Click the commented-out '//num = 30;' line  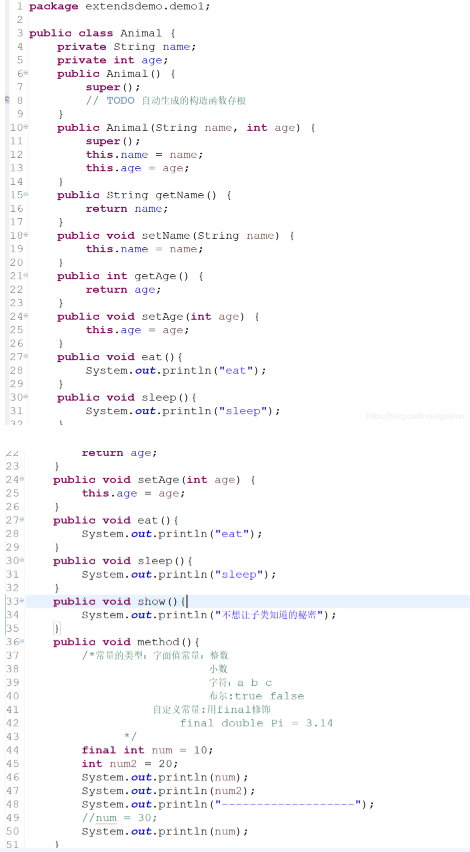[x=120, y=818]
